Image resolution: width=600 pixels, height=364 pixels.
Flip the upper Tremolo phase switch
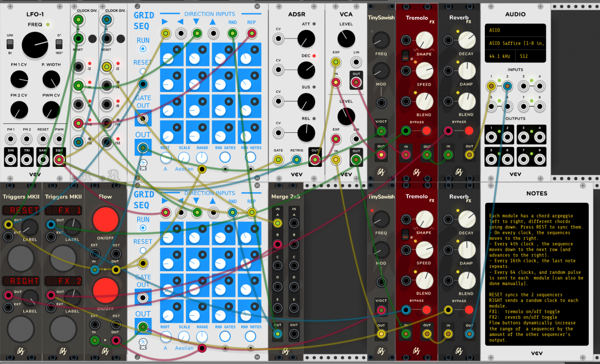[x=405, y=56]
